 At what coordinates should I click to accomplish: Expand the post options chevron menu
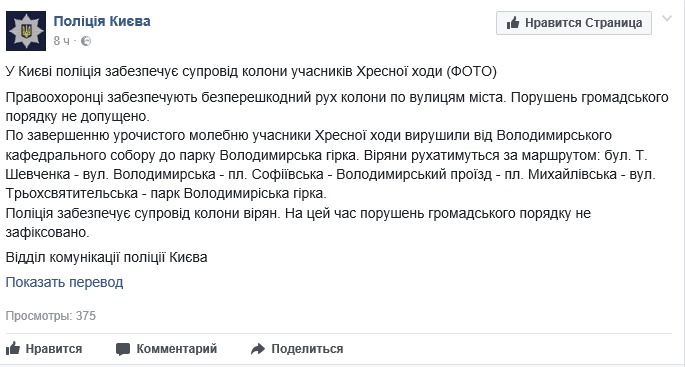coord(667,19)
